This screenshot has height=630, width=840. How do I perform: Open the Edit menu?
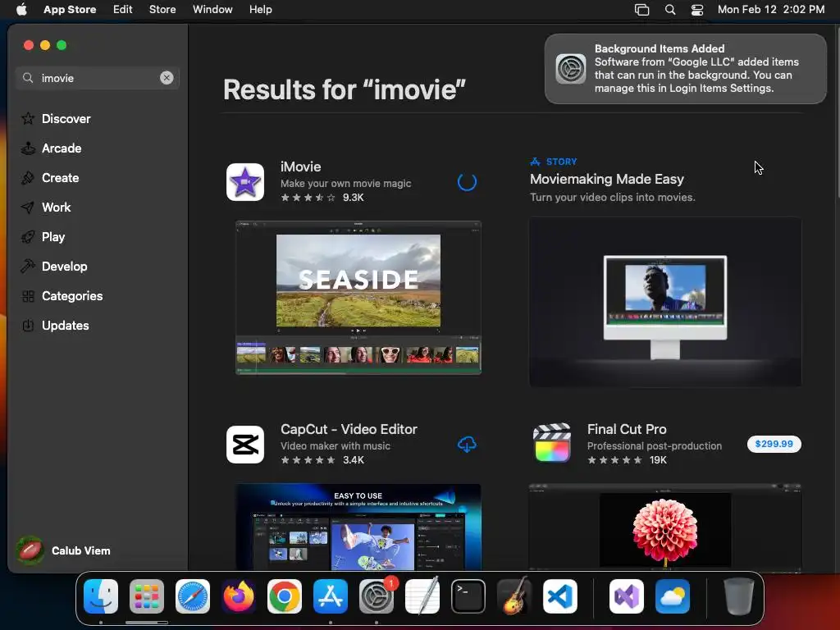click(x=123, y=10)
